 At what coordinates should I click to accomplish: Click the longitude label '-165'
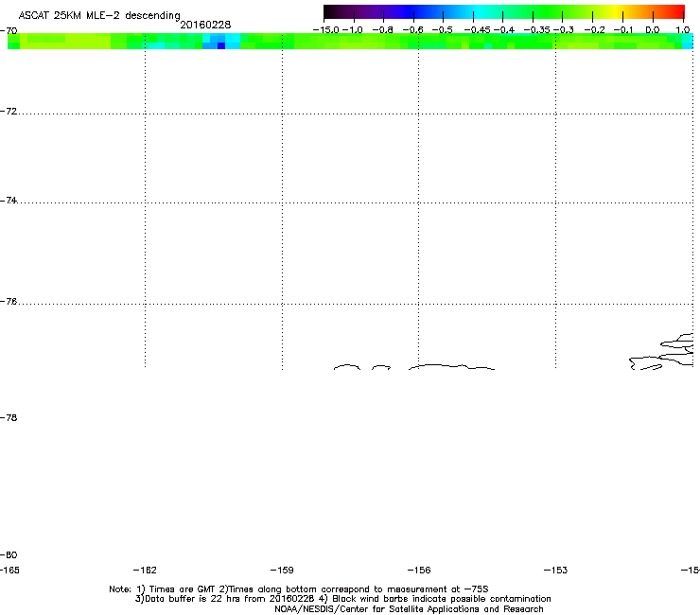pyautogui.click(x=9, y=570)
